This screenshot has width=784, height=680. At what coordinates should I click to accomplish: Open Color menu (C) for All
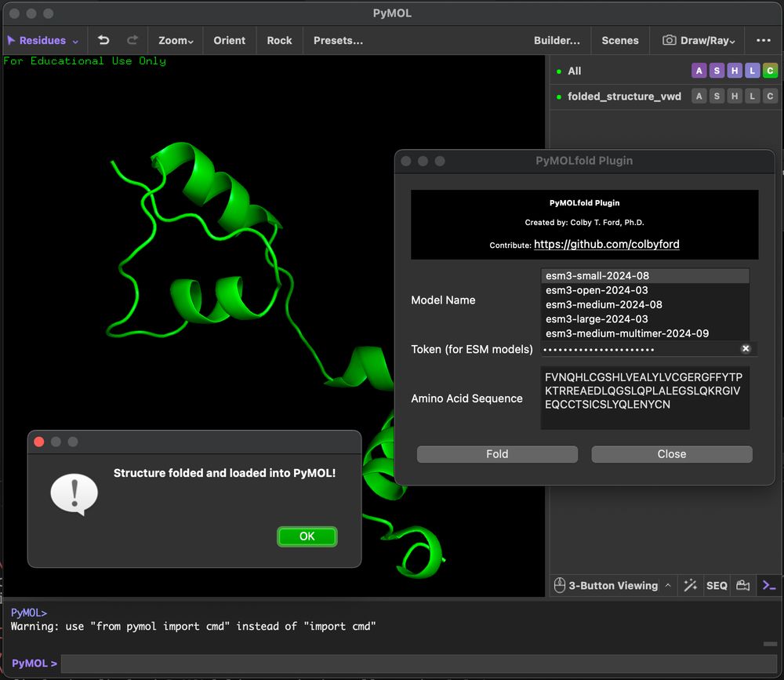pyautogui.click(x=770, y=71)
